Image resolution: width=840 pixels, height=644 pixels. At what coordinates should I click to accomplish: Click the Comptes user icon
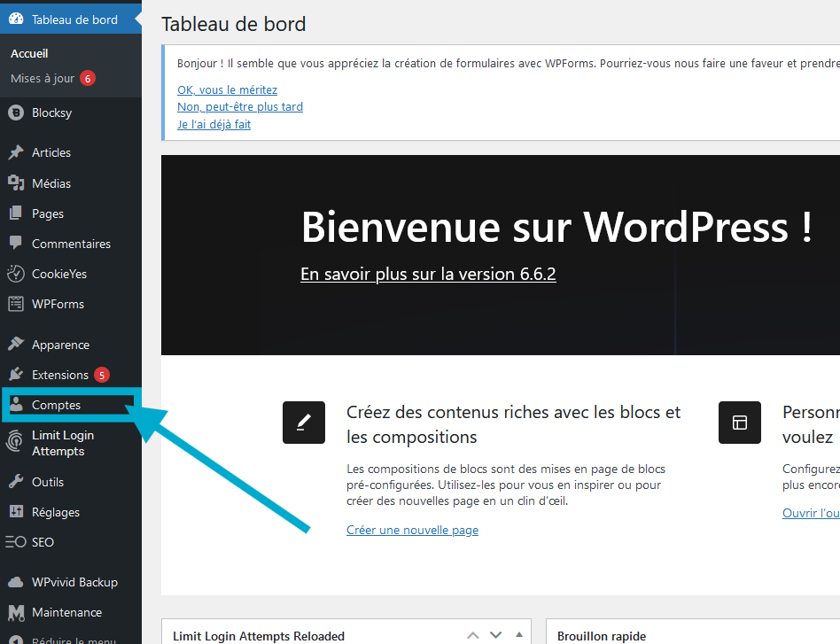pos(17,405)
